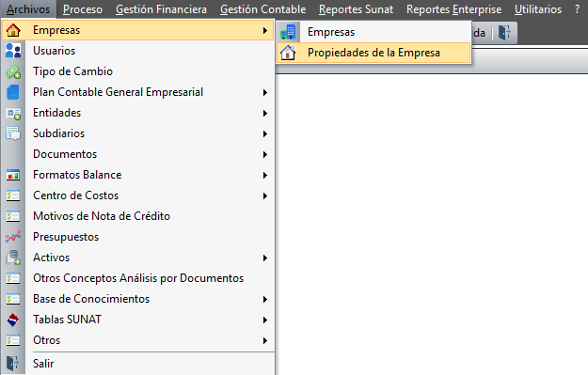Image resolution: width=588 pixels, height=375 pixels.
Task: Click the Activos database icon
Action: pos(13,258)
